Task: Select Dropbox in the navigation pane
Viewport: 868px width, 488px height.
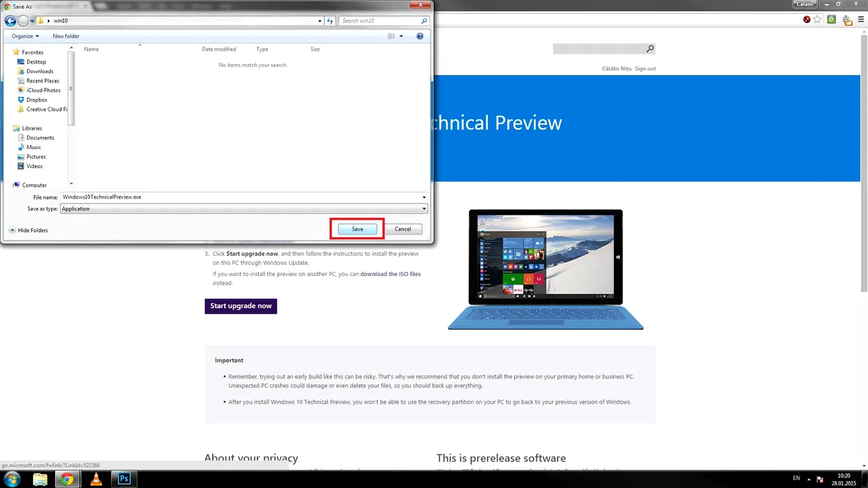Action: (36, 100)
